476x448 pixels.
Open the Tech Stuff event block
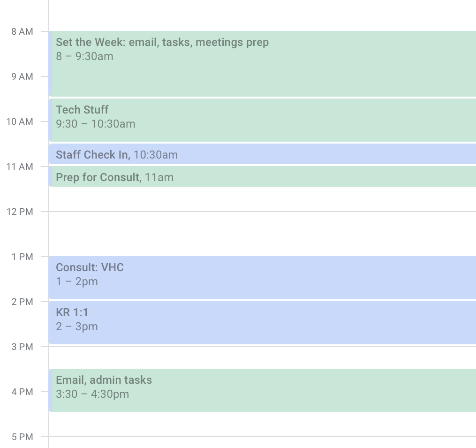coord(262,120)
